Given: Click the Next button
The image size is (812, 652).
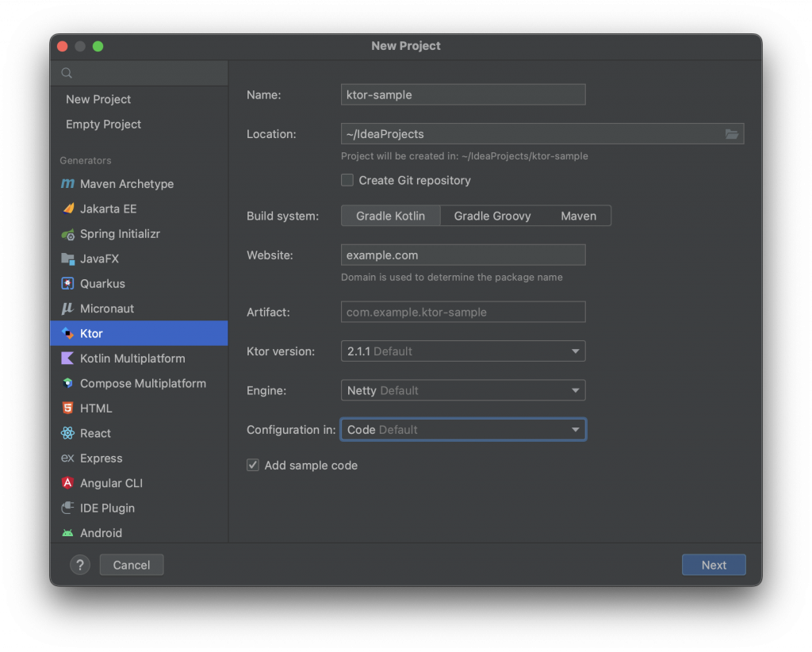Looking at the screenshot, I should click(714, 565).
